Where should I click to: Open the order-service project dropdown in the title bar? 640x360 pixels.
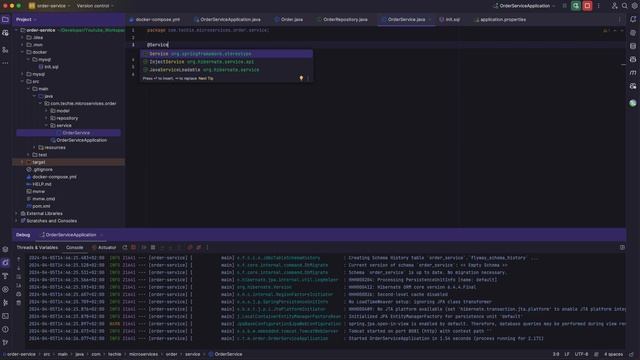point(49,6)
